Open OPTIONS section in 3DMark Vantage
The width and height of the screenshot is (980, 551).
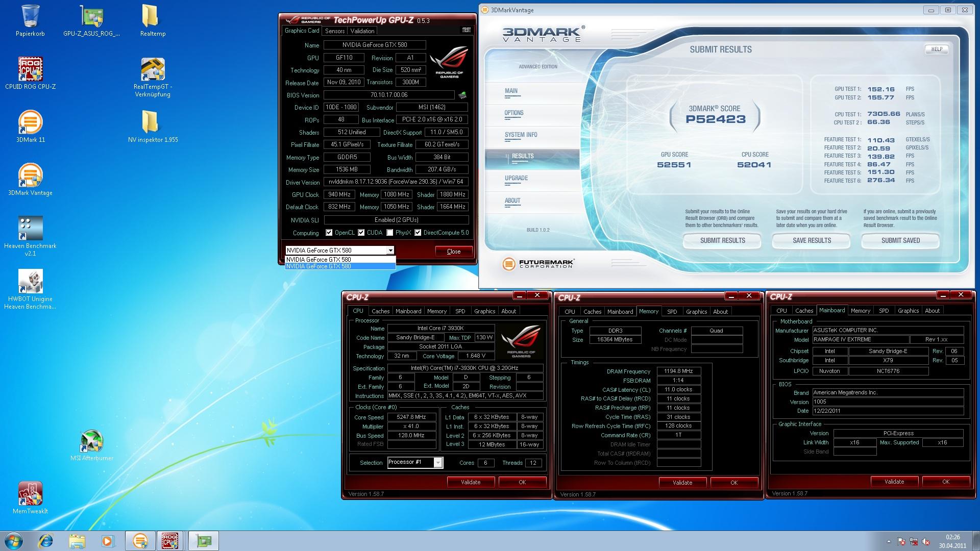(x=514, y=113)
